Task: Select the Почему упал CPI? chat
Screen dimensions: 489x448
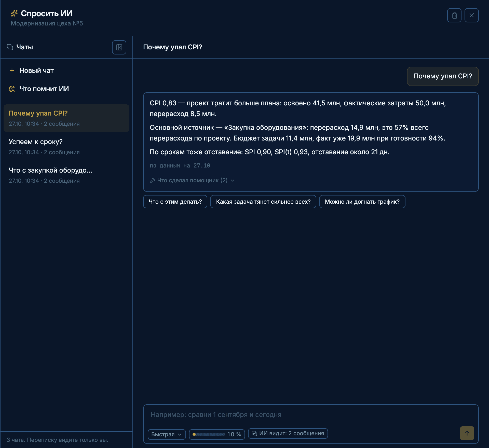Action: (66, 118)
